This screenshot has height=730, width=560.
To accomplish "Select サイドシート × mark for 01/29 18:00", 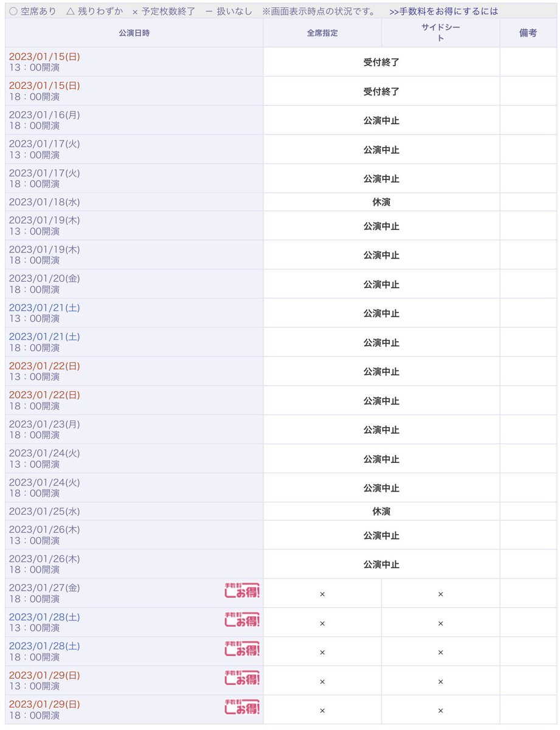I will 441,711.
